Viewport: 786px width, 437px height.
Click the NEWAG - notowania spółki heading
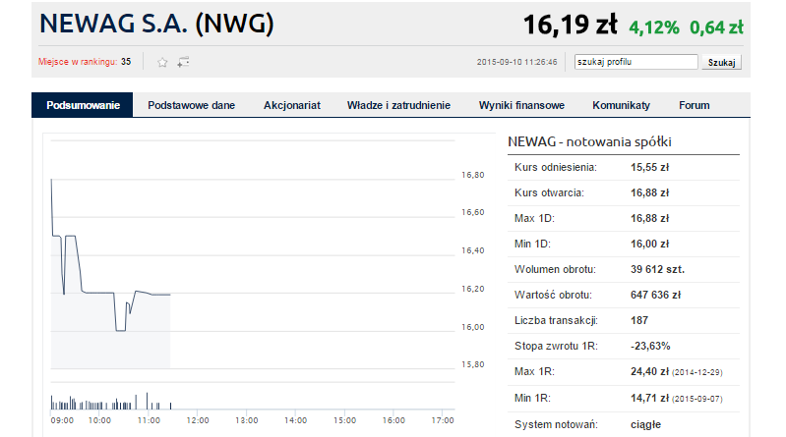pyautogui.click(x=590, y=142)
